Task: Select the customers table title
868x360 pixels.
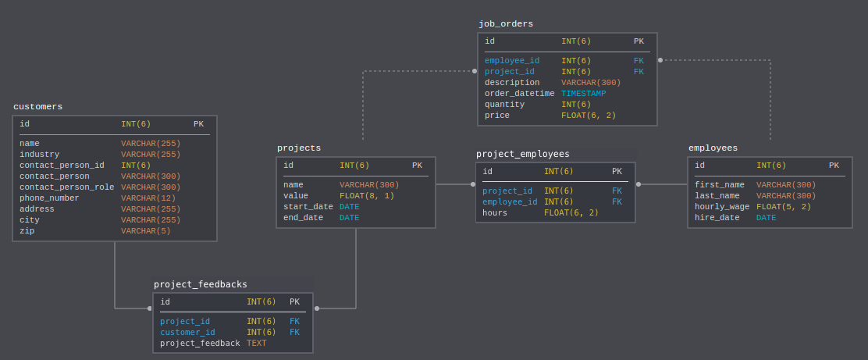Action: (37, 107)
